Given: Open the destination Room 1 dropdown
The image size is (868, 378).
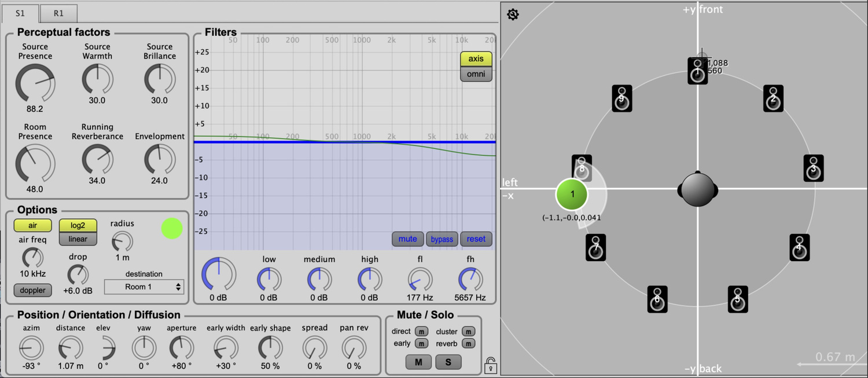Looking at the screenshot, I should [x=144, y=287].
